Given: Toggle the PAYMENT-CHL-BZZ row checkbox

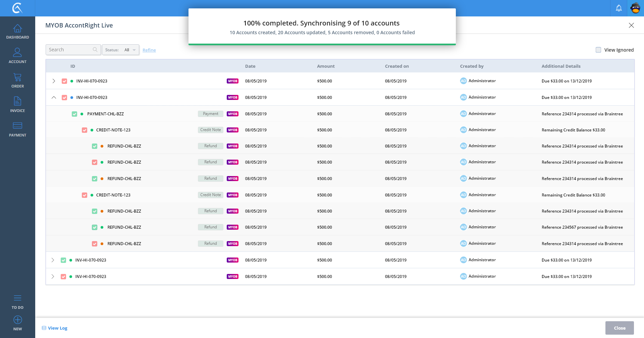Looking at the screenshot, I should (x=74, y=114).
